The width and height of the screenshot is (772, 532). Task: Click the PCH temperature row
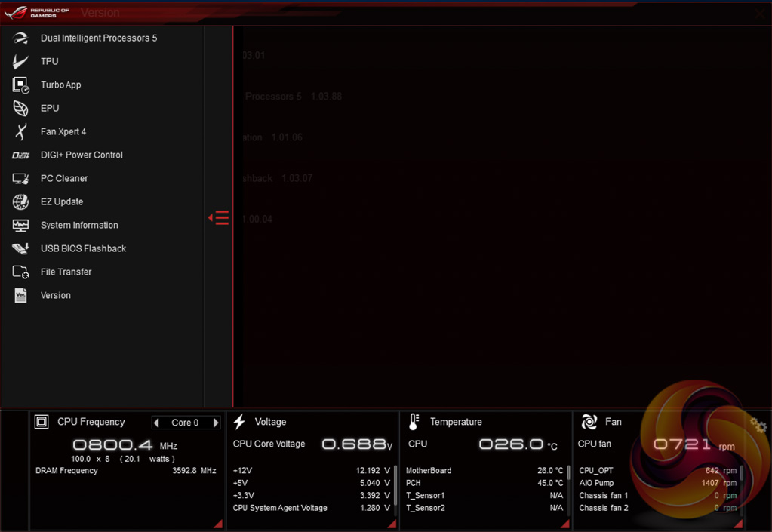484,483
